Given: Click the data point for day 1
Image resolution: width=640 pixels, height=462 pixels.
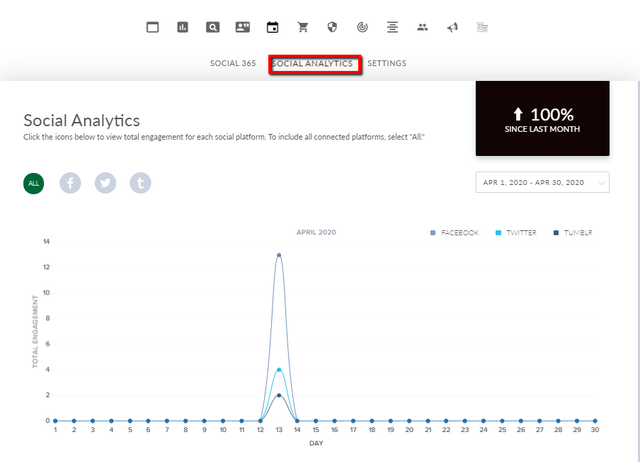Looking at the screenshot, I should pyautogui.click(x=55, y=421).
